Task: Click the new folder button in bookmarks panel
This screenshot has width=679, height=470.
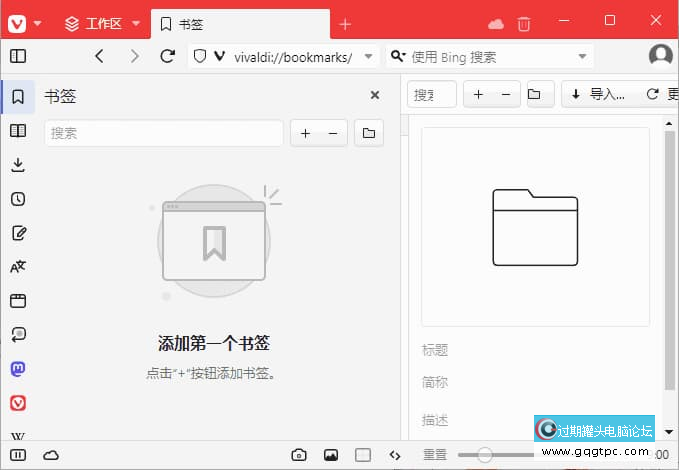Action: point(368,132)
